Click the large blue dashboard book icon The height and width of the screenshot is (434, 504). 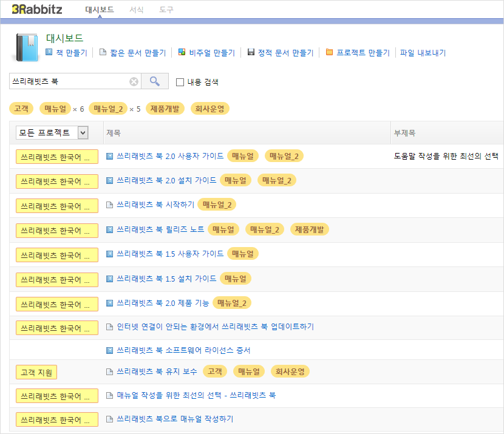[27, 47]
